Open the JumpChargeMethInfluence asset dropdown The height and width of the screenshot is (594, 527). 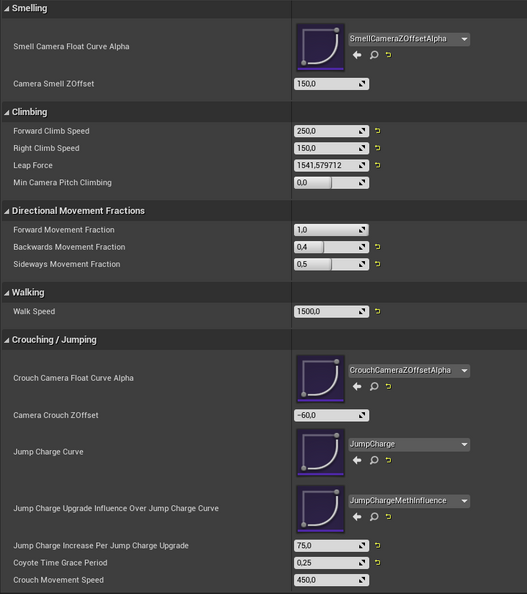pos(409,501)
